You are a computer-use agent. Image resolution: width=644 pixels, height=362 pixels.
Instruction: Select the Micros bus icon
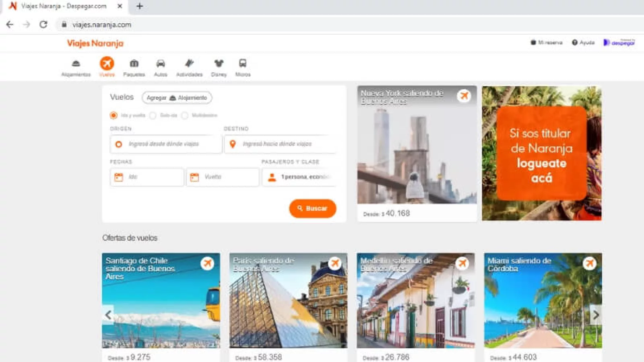243,64
